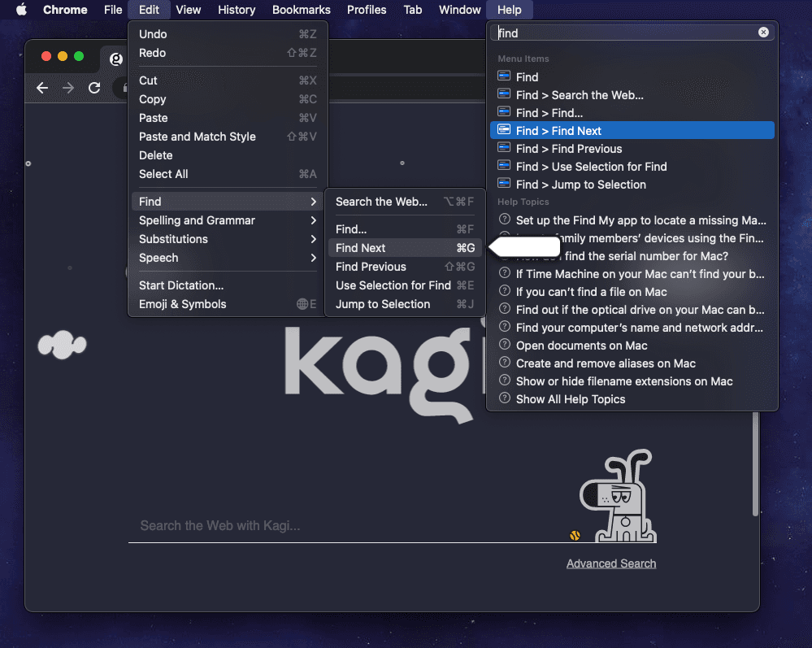Choose Select All from Edit menu
812x648 pixels.
228,173
